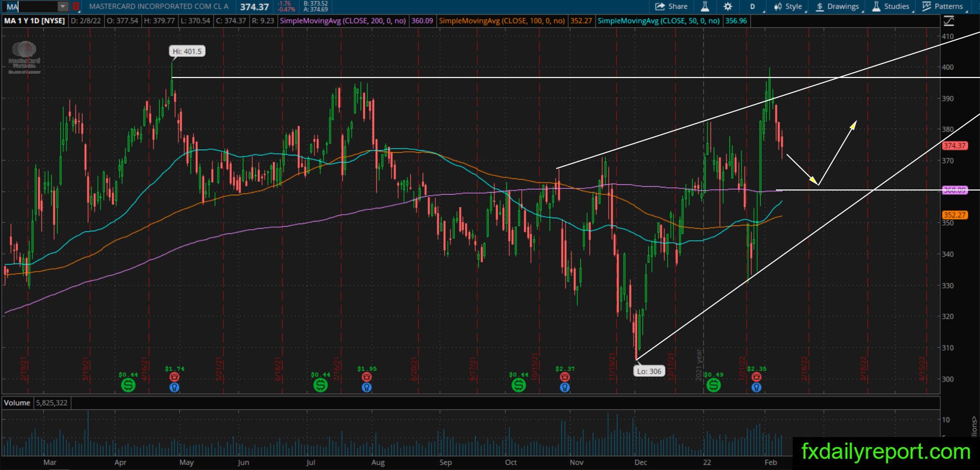Click blue lightbulb icon under $1.74 earnings
The height and width of the screenshot is (470, 980).
point(174,387)
